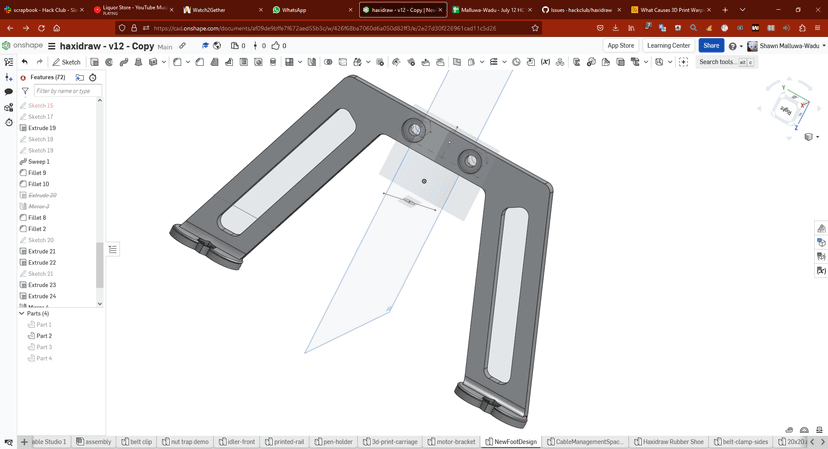Toggle visibility of Part 4
Image resolution: width=828 pixels, height=449 pixels.
(31, 358)
